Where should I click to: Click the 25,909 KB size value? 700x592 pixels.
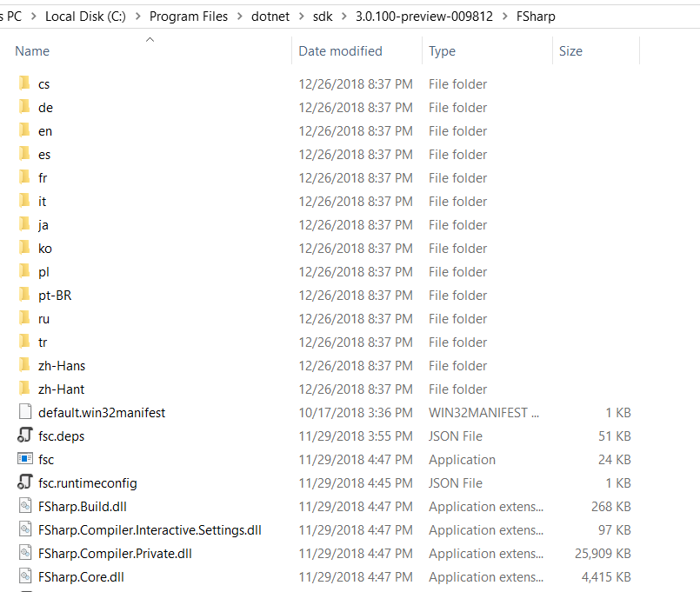[x=603, y=554]
